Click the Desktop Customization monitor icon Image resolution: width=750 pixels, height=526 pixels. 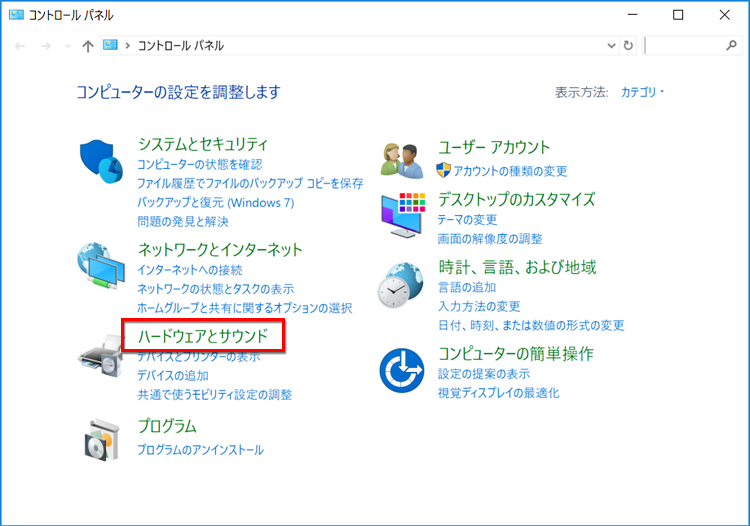tap(403, 215)
